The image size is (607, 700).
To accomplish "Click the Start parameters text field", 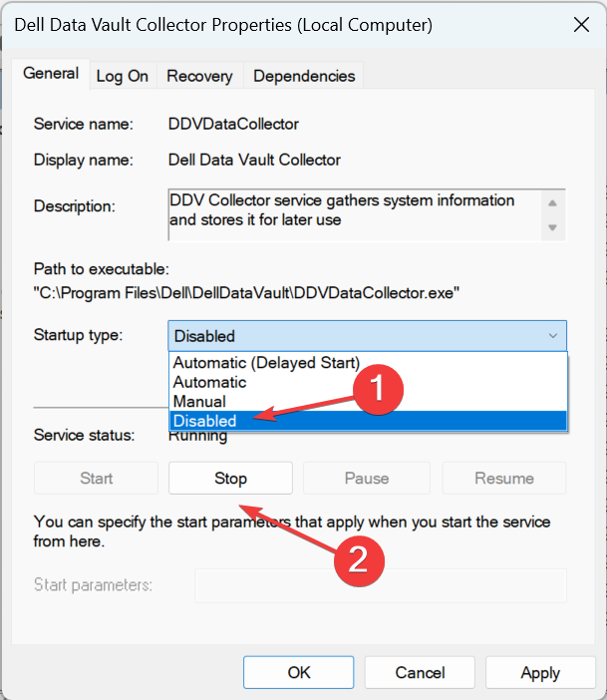I will point(380,585).
